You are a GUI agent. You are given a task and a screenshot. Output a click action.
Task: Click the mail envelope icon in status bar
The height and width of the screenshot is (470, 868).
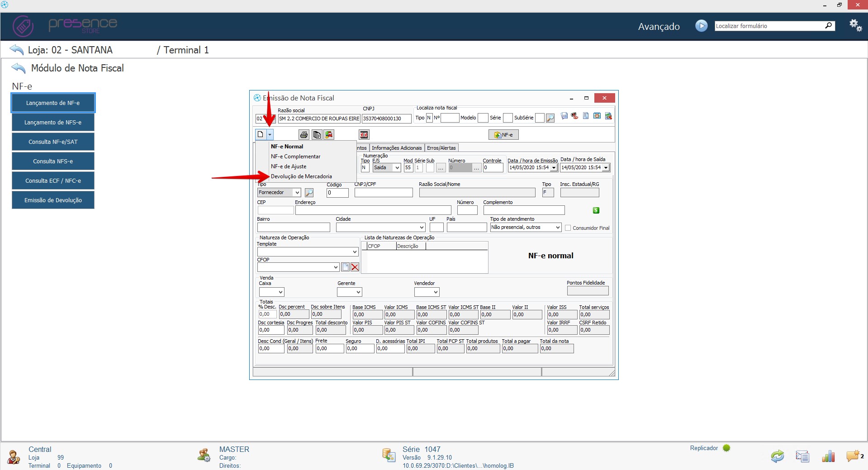tap(802, 456)
